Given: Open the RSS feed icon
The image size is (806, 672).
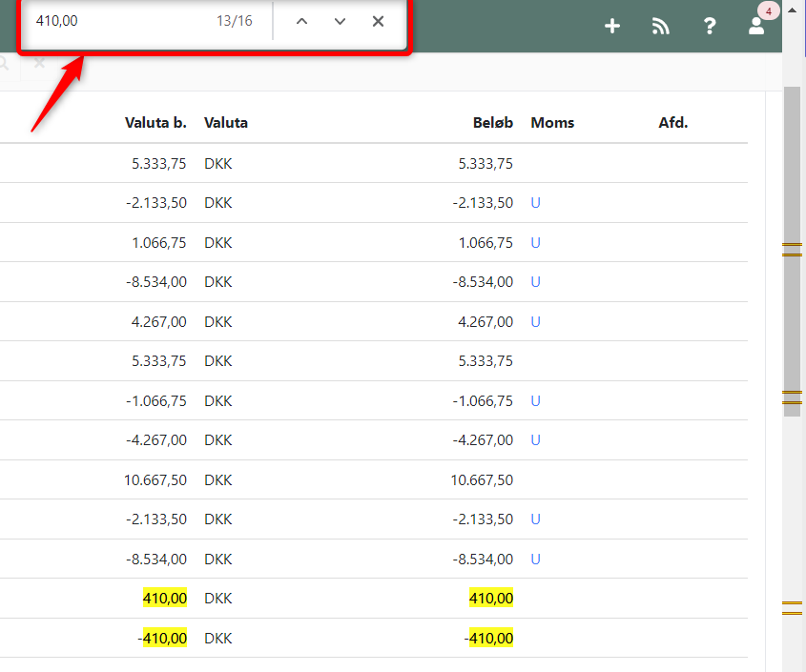Looking at the screenshot, I should tap(661, 27).
